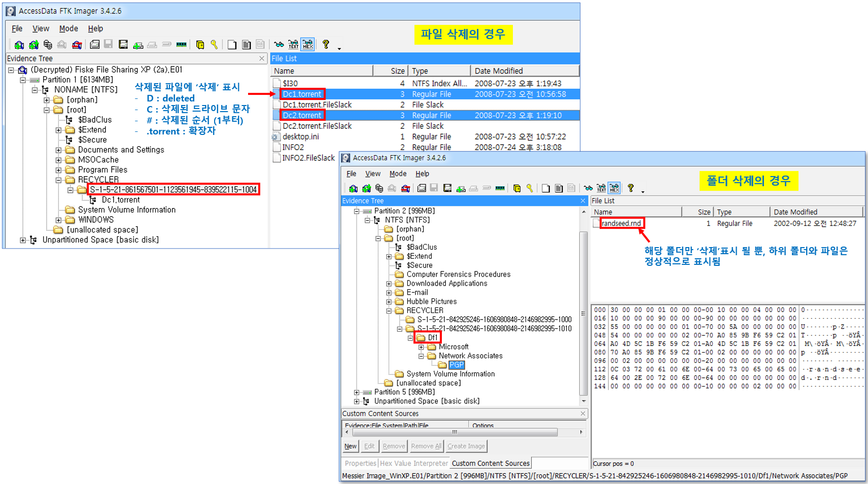Open File menu in back window
This screenshot has width=868, height=484.
[17, 28]
